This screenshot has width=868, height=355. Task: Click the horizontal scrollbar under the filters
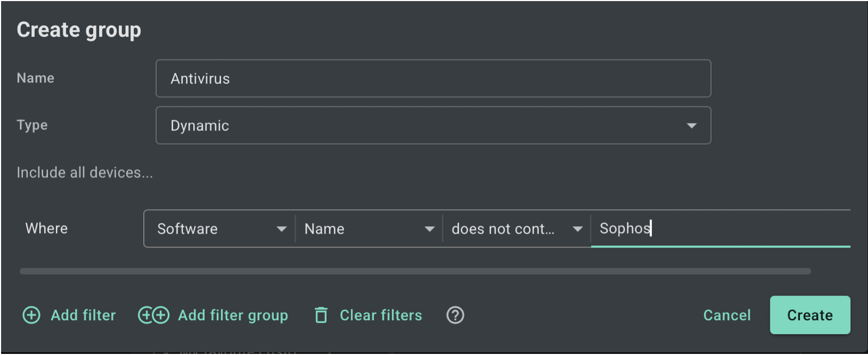tap(415, 271)
